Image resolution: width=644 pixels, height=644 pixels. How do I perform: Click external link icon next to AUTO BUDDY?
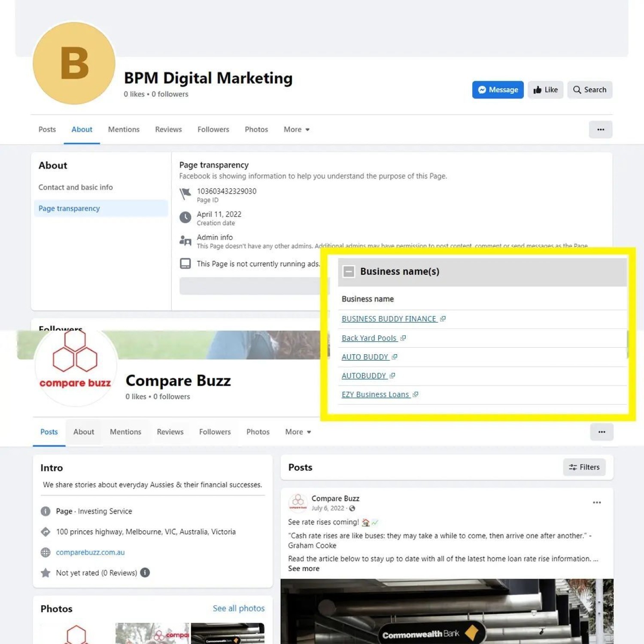(395, 357)
